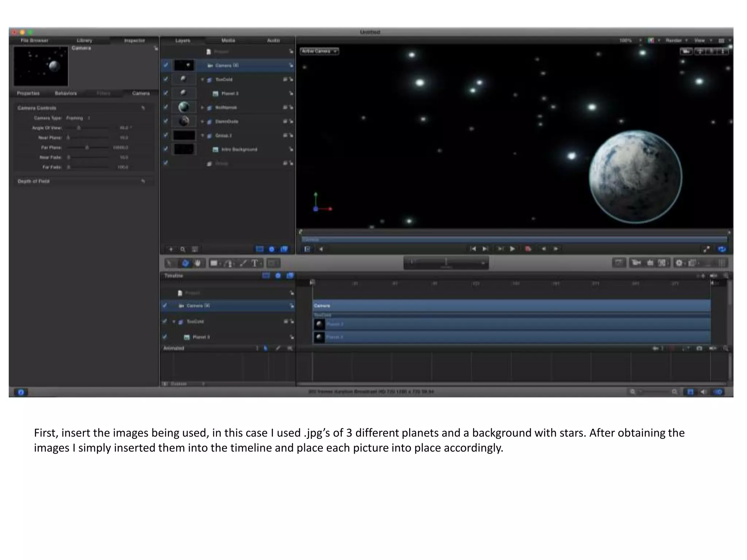Image resolution: width=747 pixels, height=560 pixels.
Task: Toggle visibility of NotNamek group
Action: pos(166,107)
